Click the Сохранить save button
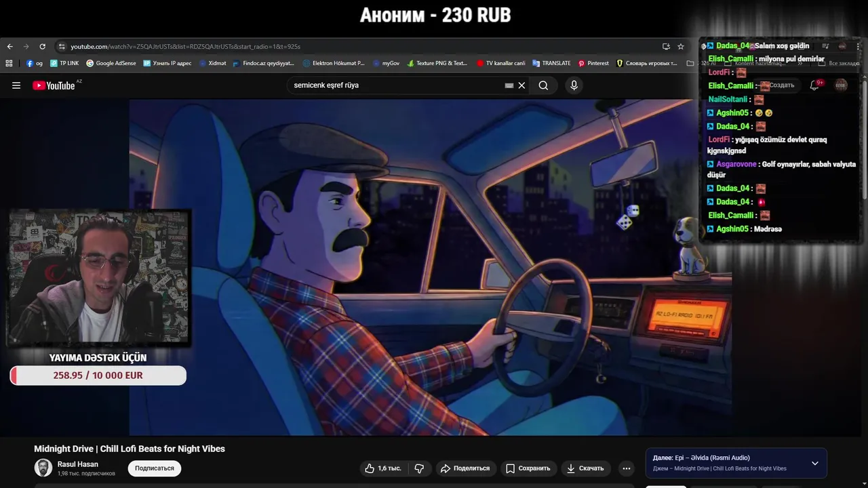Screen dimensions: 868x488 coord(528,468)
